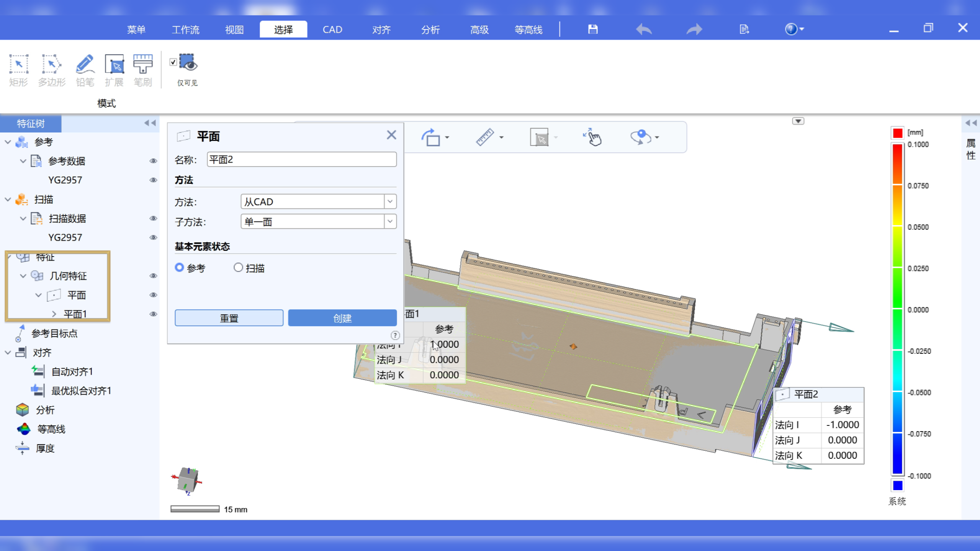This screenshot has width=980, height=551.
Task: Click the redo arrow icon
Action: coord(694,29)
